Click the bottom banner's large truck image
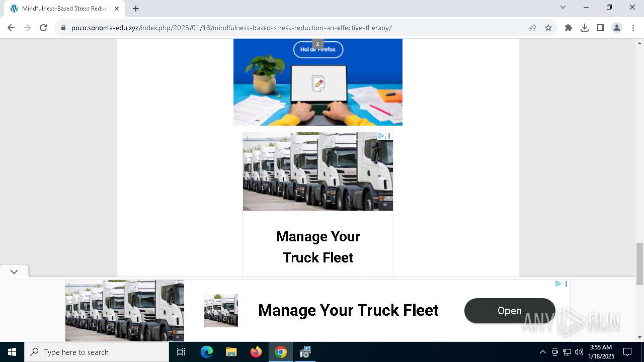 click(125, 311)
